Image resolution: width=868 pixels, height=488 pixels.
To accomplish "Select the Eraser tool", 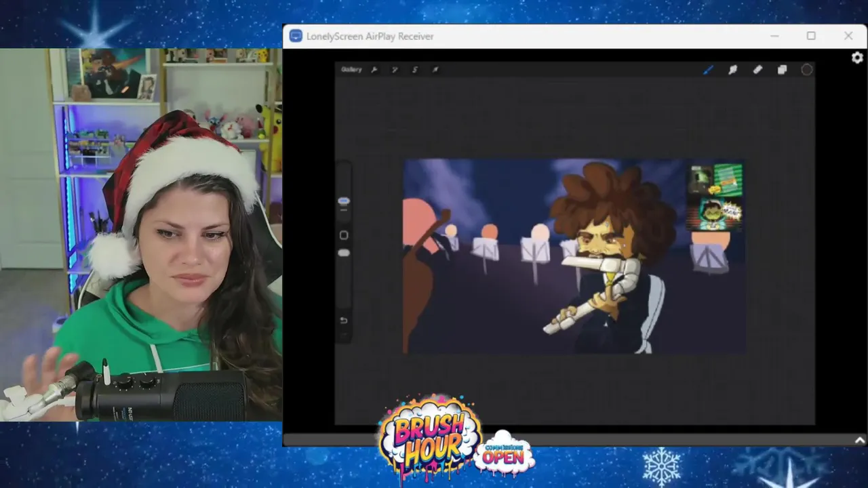I will point(757,69).
